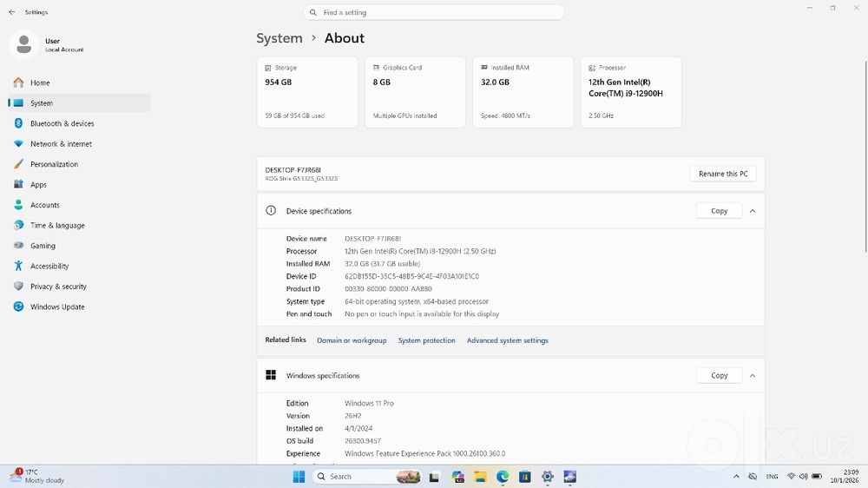Copy the Windows specifications

[x=719, y=376]
